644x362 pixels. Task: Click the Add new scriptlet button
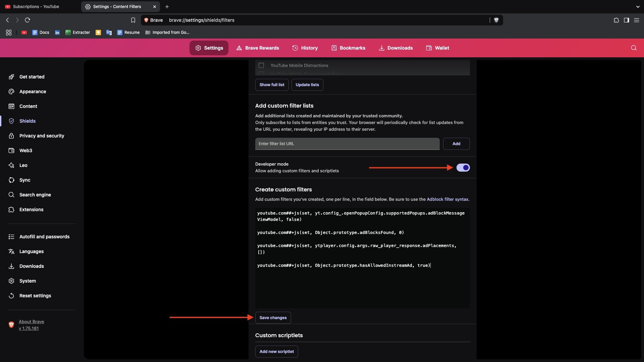click(276, 352)
